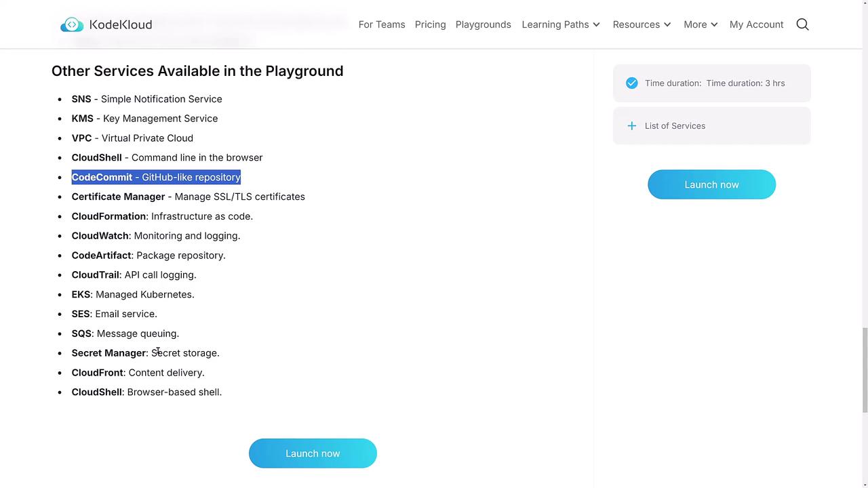Click the page vertical scrollbar thumb

(x=864, y=369)
